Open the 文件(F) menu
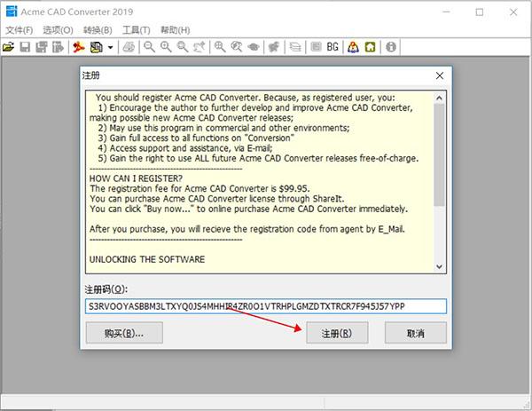Image resolution: width=532 pixels, height=411 pixels. (19, 30)
